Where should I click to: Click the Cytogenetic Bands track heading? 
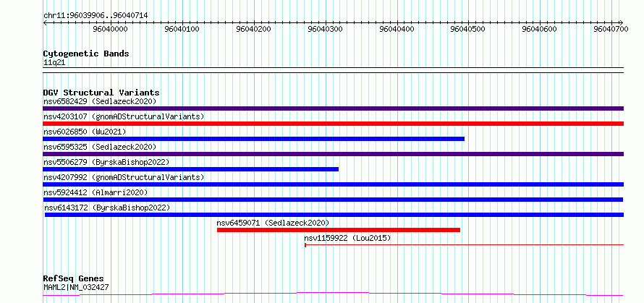point(86,54)
